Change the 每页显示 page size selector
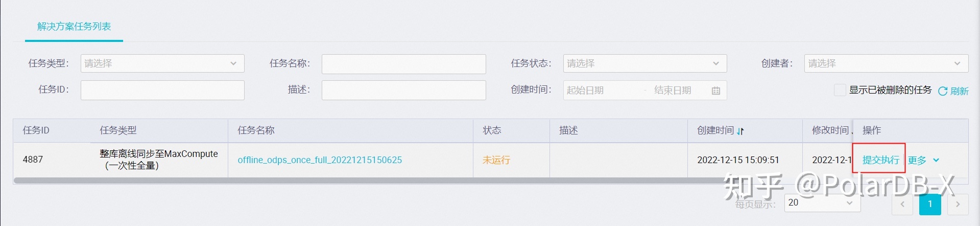Image resolution: width=980 pixels, height=226 pixels. [822, 202]
